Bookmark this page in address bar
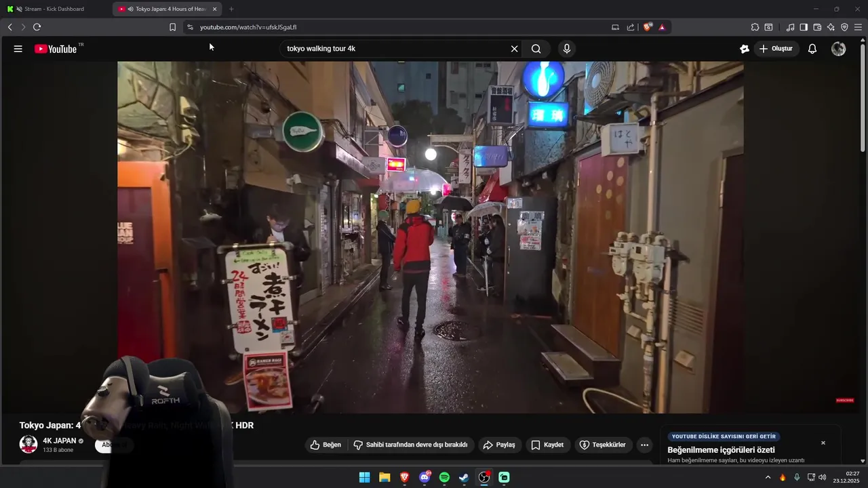The image size is (868, 488). coord(172,27)
